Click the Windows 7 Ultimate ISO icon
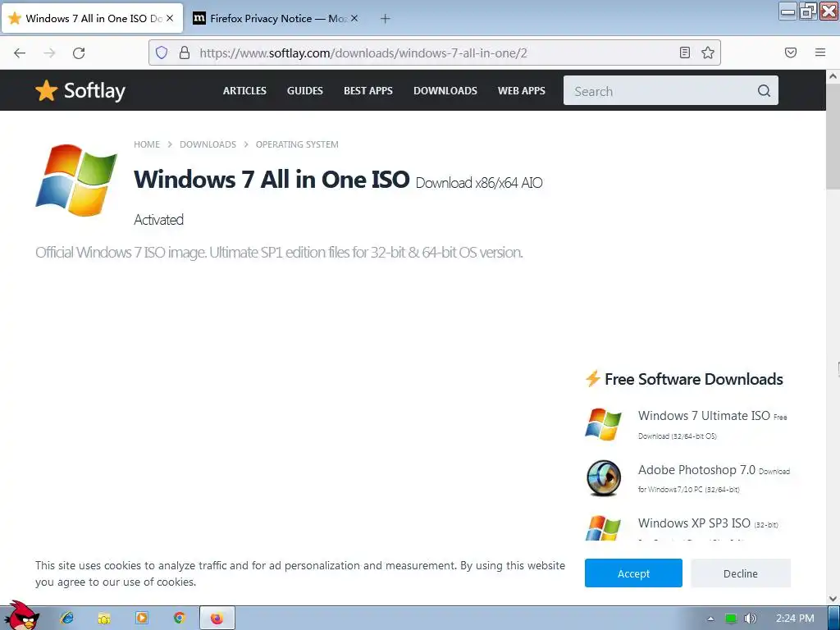The height and width of the screenshot is (630, 840). [603, 424]
